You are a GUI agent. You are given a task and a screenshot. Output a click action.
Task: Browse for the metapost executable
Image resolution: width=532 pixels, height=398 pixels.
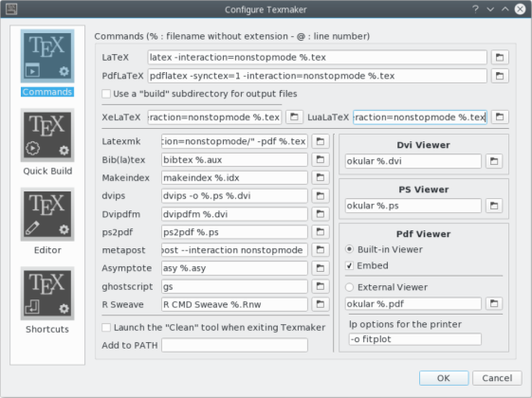pyautogui.click(x=321, y=250)
